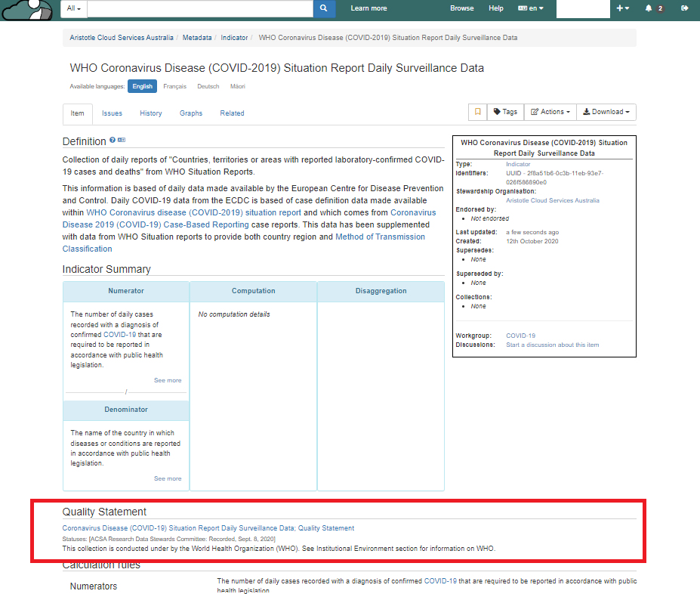Expand the plus create menu in top bar
700x594 pixels.
(622, 8)
